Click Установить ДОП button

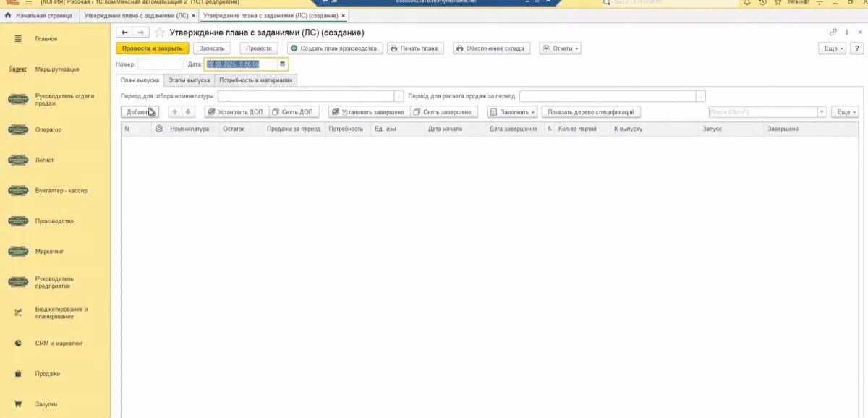tap(237, 112)
